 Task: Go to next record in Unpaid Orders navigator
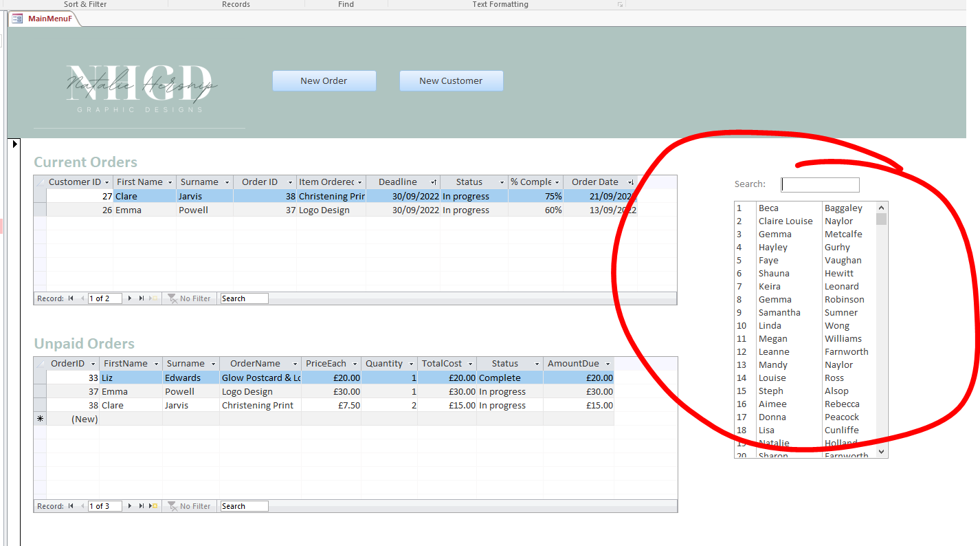pos(130,506)
